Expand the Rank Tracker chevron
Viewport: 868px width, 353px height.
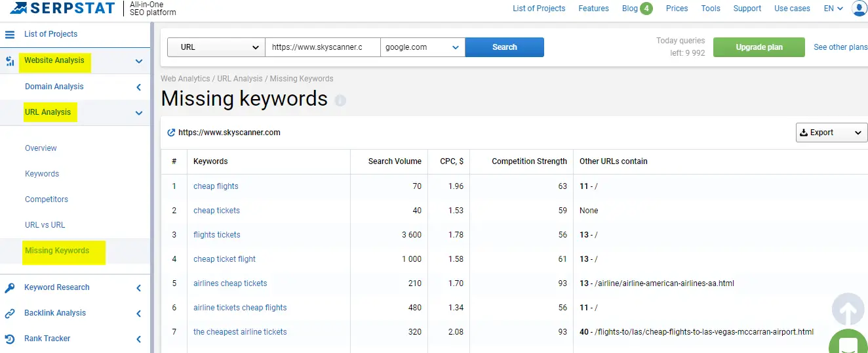tap(139, 339)
